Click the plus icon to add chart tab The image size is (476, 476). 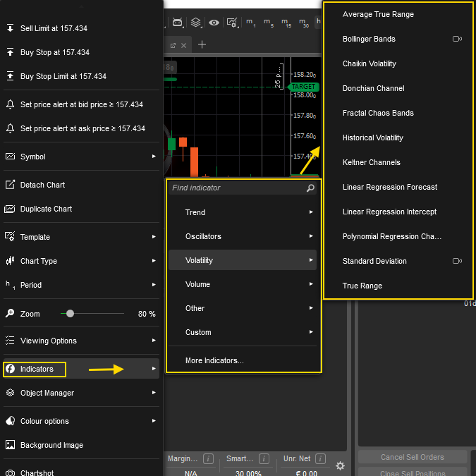(x=202, y=44)
